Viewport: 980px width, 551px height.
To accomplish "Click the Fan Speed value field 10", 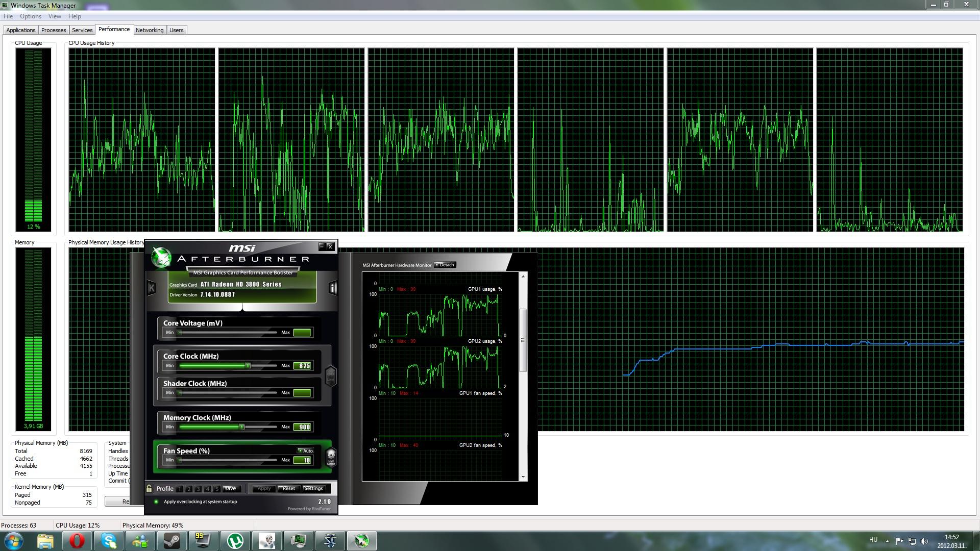I will [303, 460].
